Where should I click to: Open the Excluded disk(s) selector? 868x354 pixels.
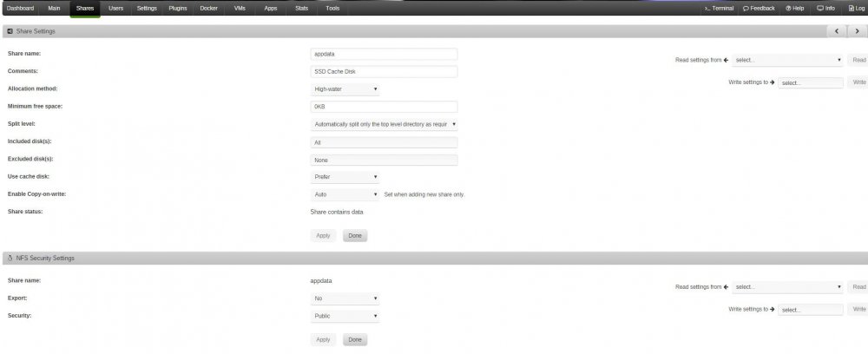click(385, 160)
